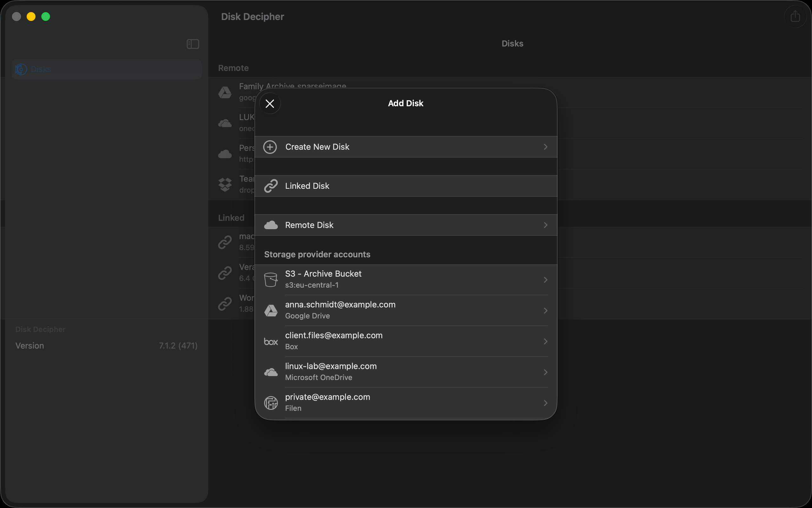Select client.files@example.com account

(x=406, y=341)
